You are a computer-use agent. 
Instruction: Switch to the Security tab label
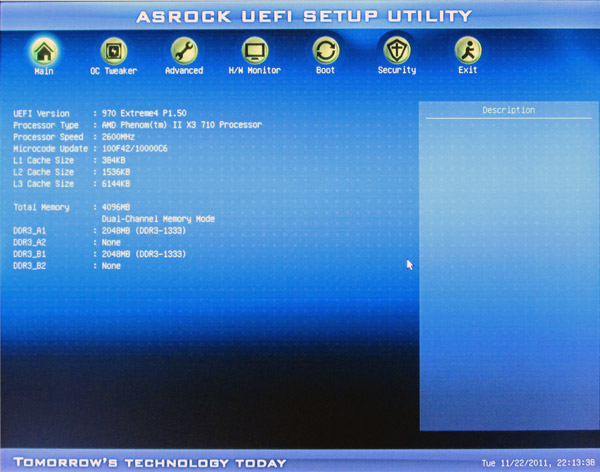click(x=397, y=70)
